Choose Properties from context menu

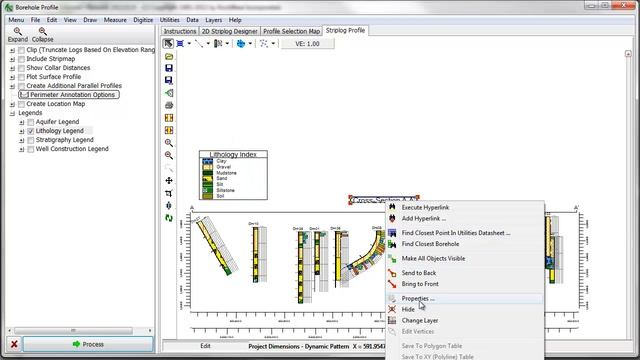[464, 298]
